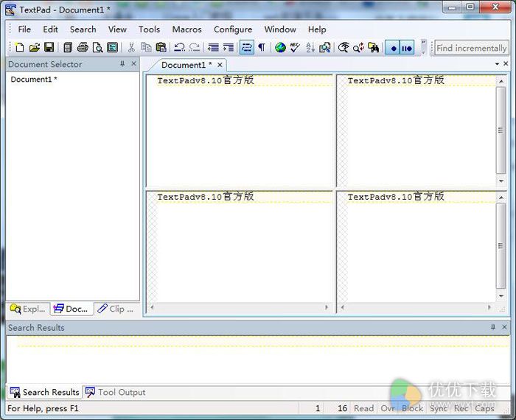Pin the Document Selector panel
The height and width of the screenshot is (420, 516).
click(122, 64)
